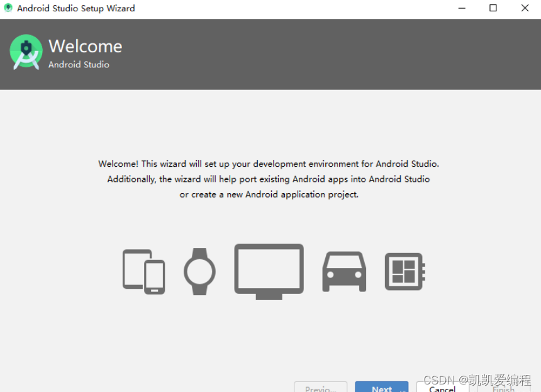Click the Android Studio logo in header
Image resolution: width=541 pixels, height=392 pixels.
click(26, 52)
